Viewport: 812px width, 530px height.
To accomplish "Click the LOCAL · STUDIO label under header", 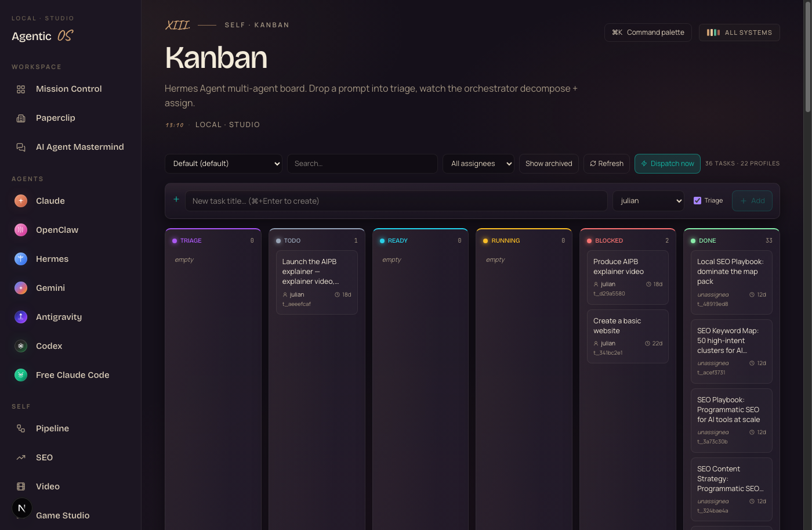I will tap(227, 125).
